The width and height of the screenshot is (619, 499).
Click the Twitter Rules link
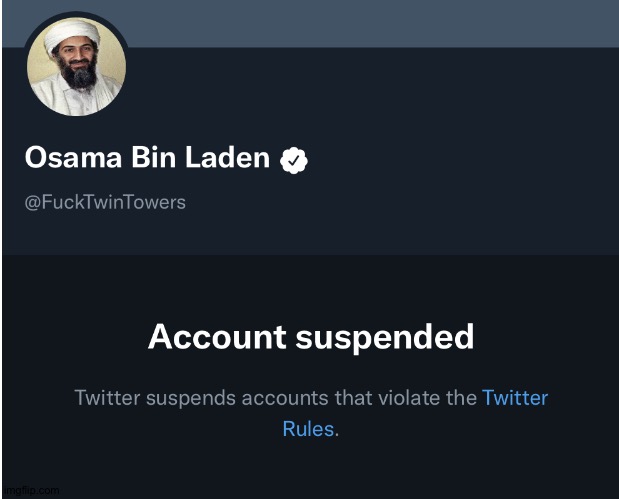515,398
